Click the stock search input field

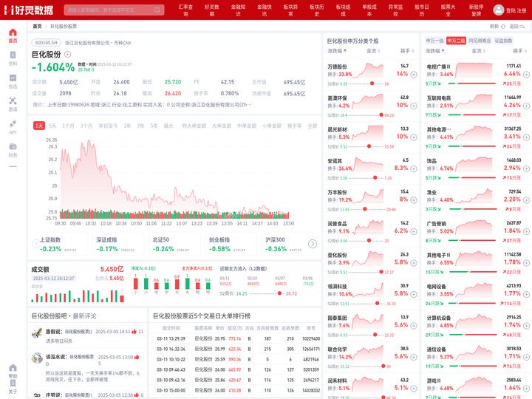[114, 10]
